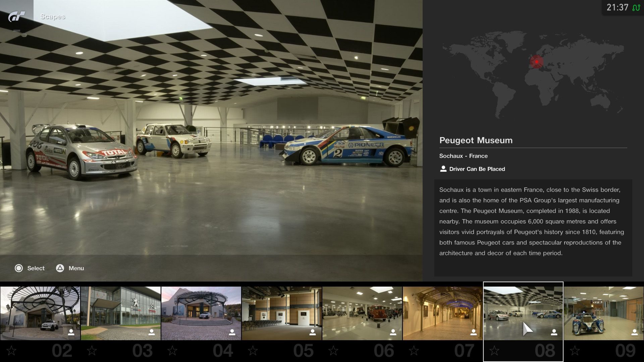Toggle the star rating for location 05

(x=254, y=350)
